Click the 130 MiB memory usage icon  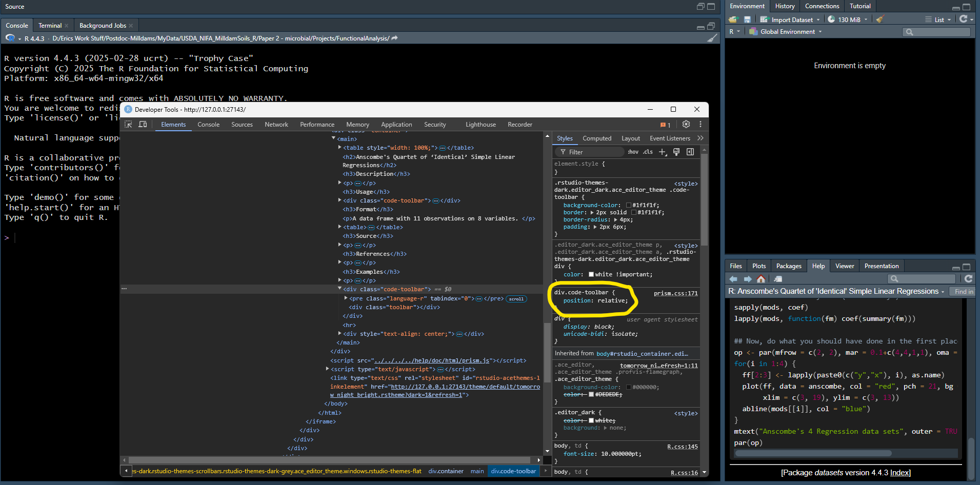coord(831,19)
